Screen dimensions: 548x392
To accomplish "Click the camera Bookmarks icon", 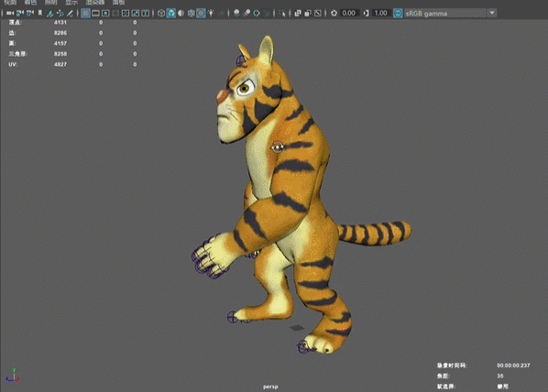I will pos(39,13).
